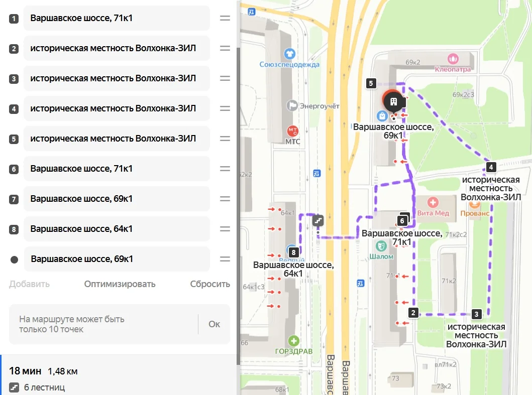This screenshot has height=395, width=532.
Task: Select the Клеопатра beauty salon marker
Action: coord(453,59)
